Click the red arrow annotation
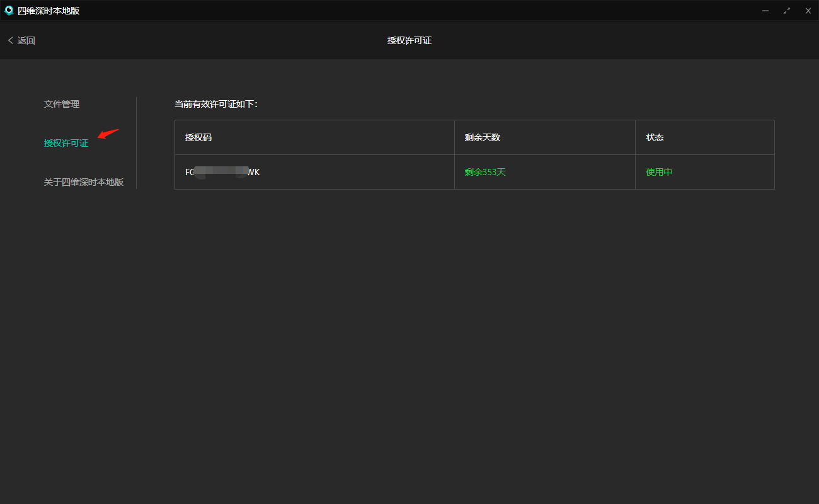 click(x=108, y=134)
